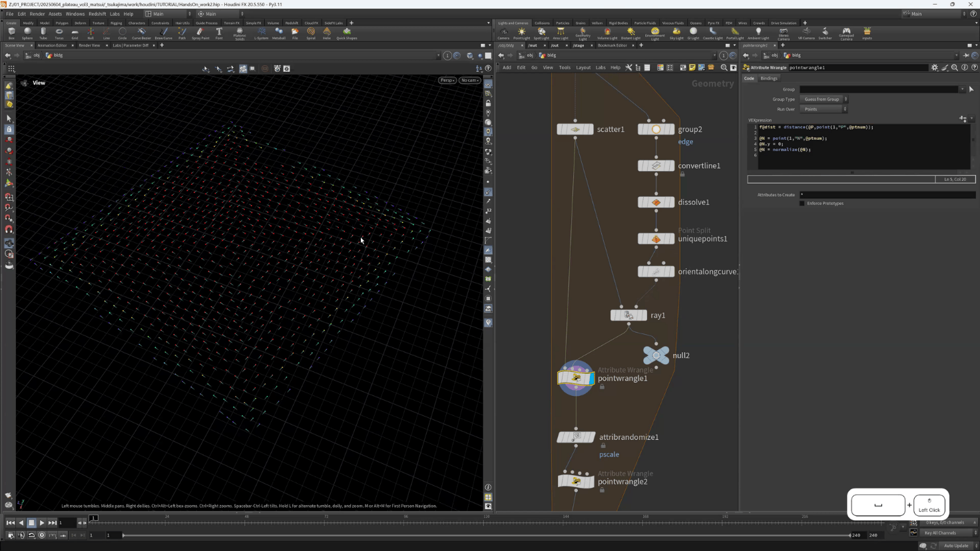Screen dimensions: 980x551
Task: Click the Attributes to Create input field
Action: 885,195
